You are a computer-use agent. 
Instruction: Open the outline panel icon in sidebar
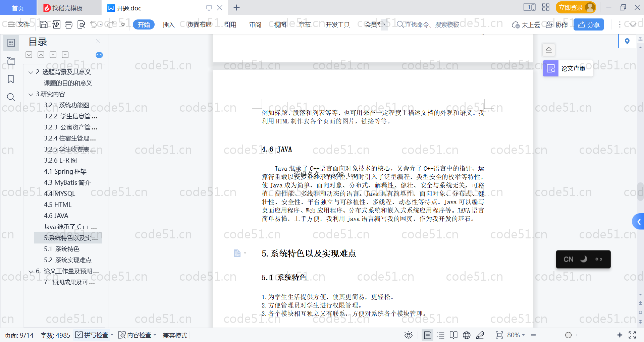pyautogui.click(x=11, y=43)
